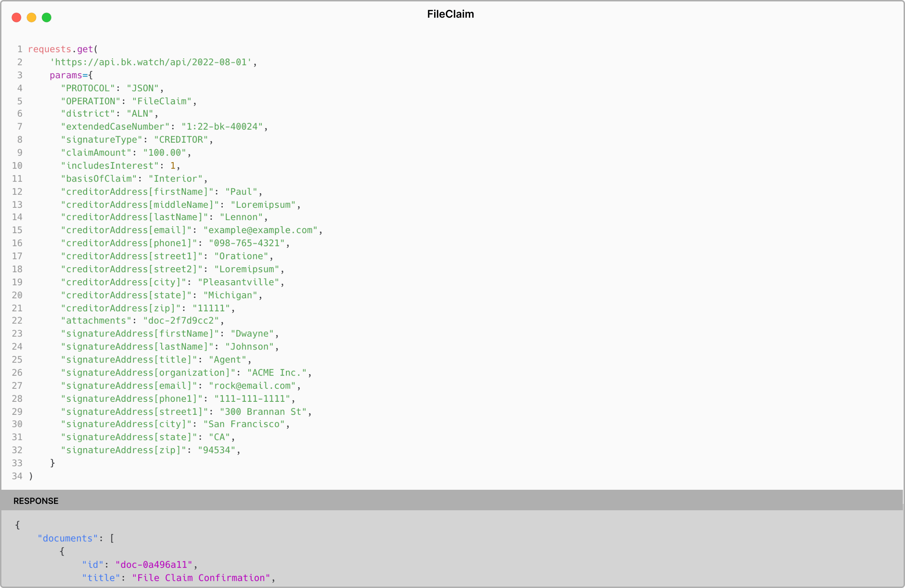905x588 pixels.
Task: Click the yellow minimize window button
Action: click(31, 17)
